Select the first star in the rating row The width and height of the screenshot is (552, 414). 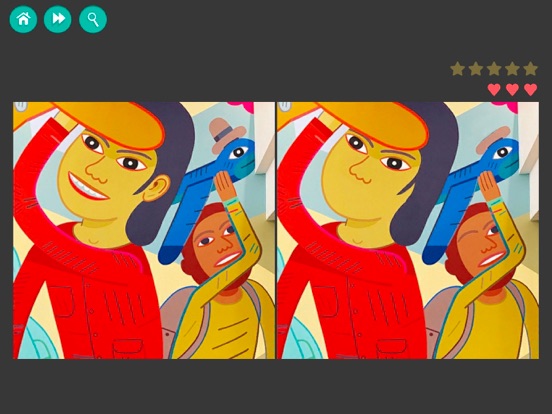coord(458,69)
